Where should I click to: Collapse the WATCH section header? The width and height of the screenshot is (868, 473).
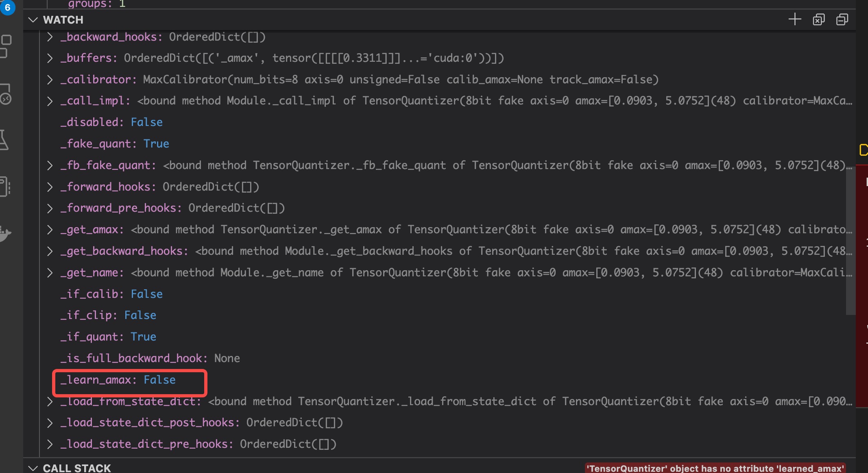(x=33, y=20)
